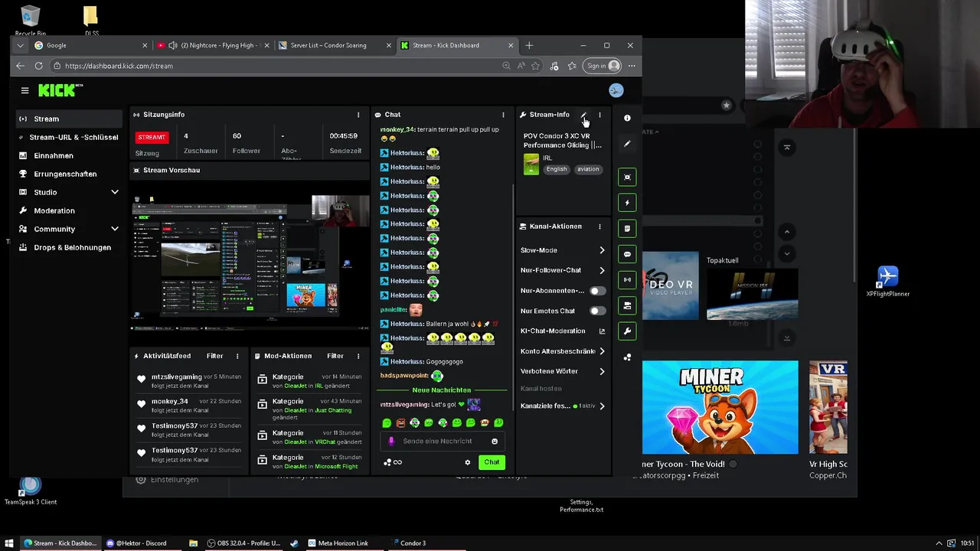
Task: Expand the Community sidebar section
Action: click(115, 229)
